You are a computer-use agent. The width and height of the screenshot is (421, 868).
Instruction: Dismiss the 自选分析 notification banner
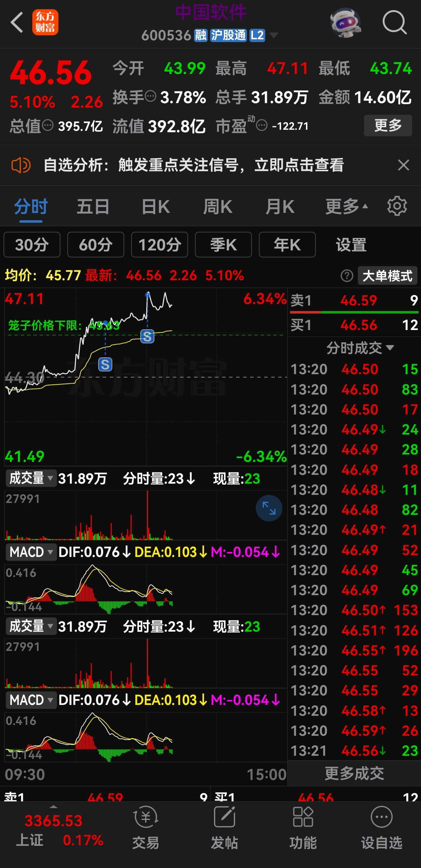click(x=403, y=165)
